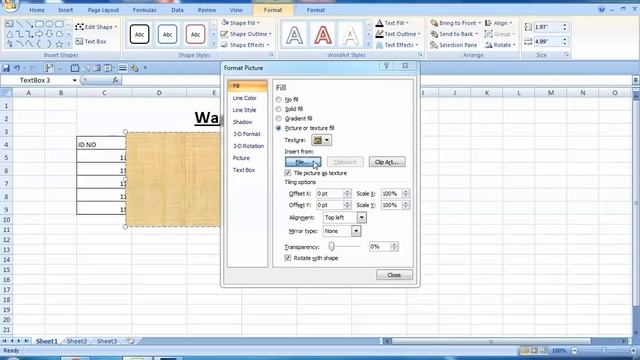
Task: Click the horizontal scrollbar of worksheet
Action: 491,341
